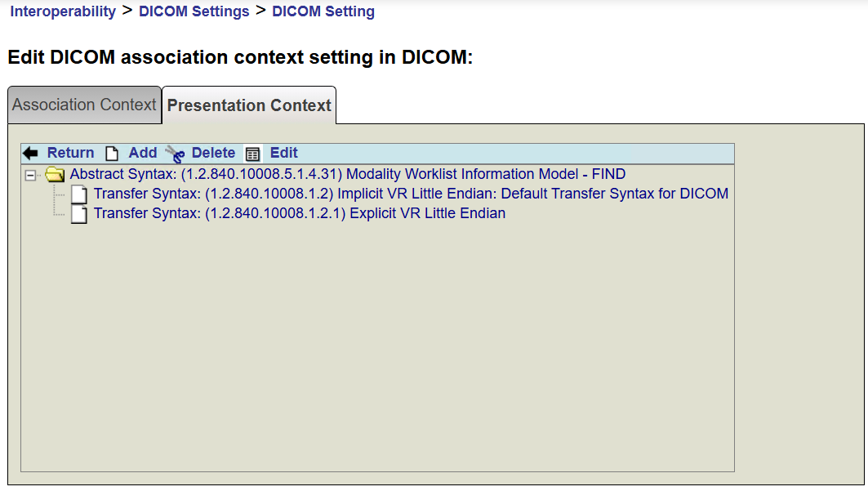Click the Implicit VR Little Endian document icon
Image resolution: width=868 pixels, height=491 pixels.
point(78,194)
